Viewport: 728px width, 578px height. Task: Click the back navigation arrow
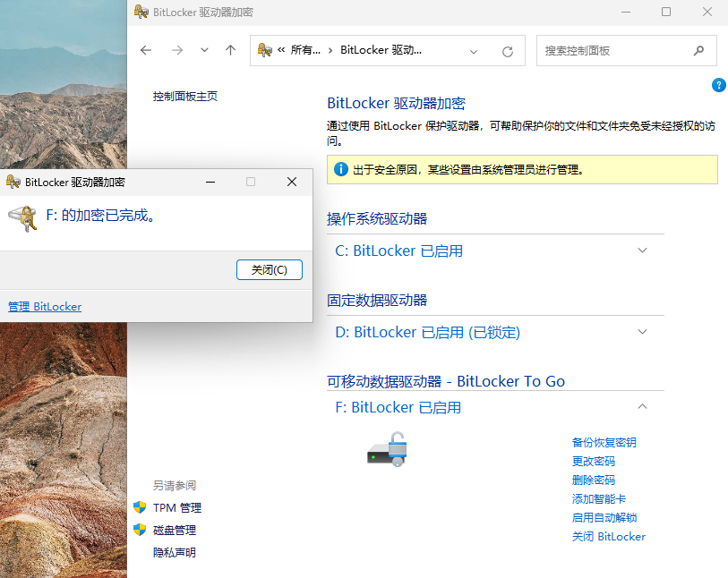[146, 51]
